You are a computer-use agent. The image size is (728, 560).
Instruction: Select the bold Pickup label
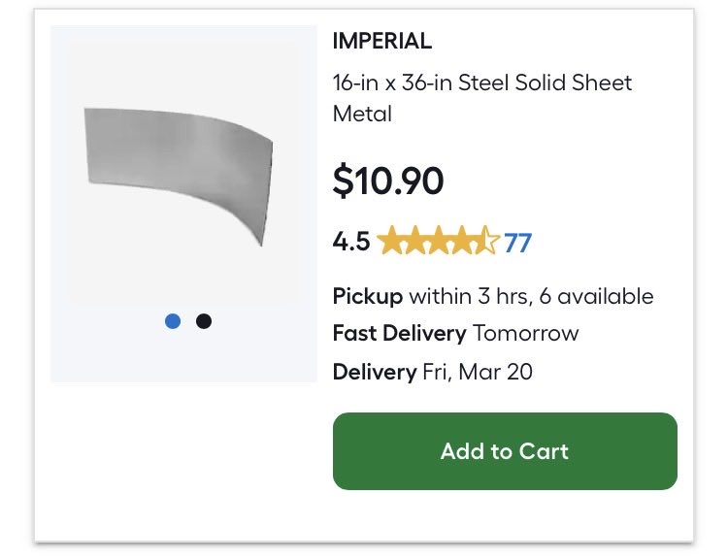(367, 297)
